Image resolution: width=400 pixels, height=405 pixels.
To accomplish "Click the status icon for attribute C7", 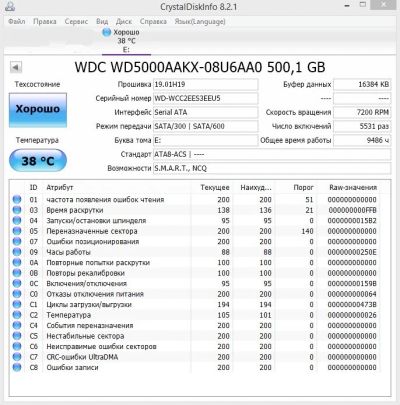I will click(17, 357).
